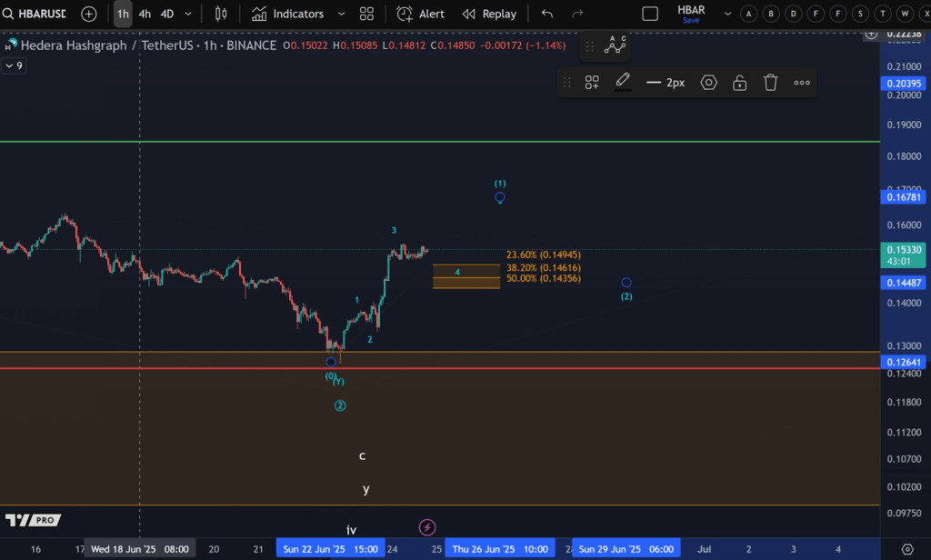Open the S circle shortcut
Viewport: 931px width, 560px height.
click(x=860, y=14)
